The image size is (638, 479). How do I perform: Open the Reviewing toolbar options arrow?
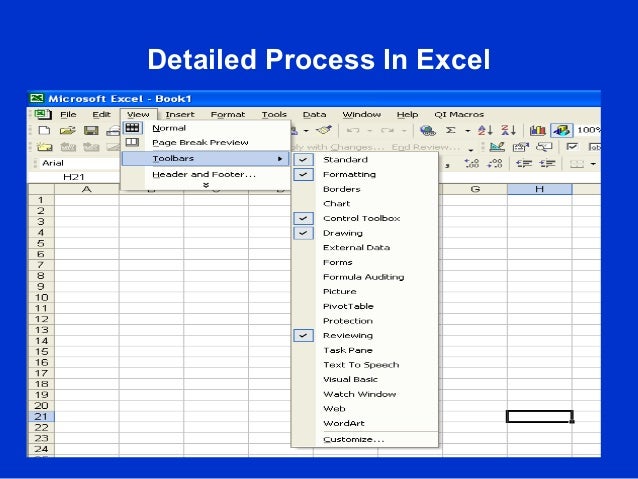471,150
